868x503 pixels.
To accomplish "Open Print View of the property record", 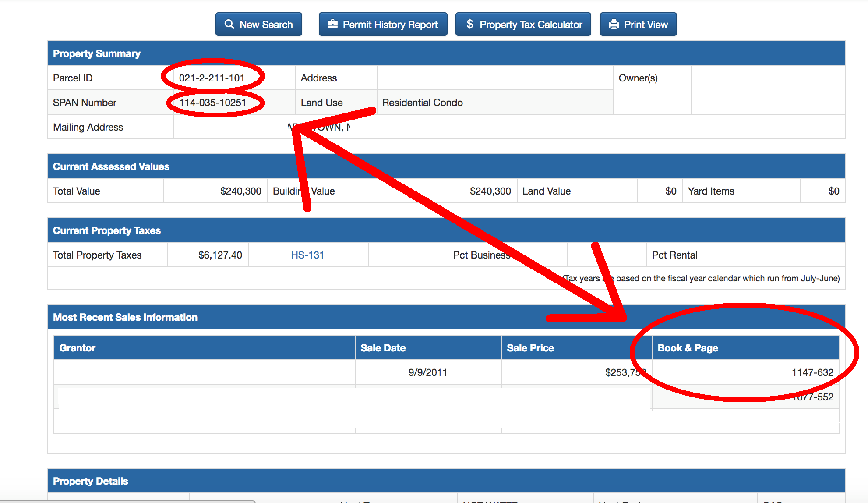I will [x=638, y=24].
